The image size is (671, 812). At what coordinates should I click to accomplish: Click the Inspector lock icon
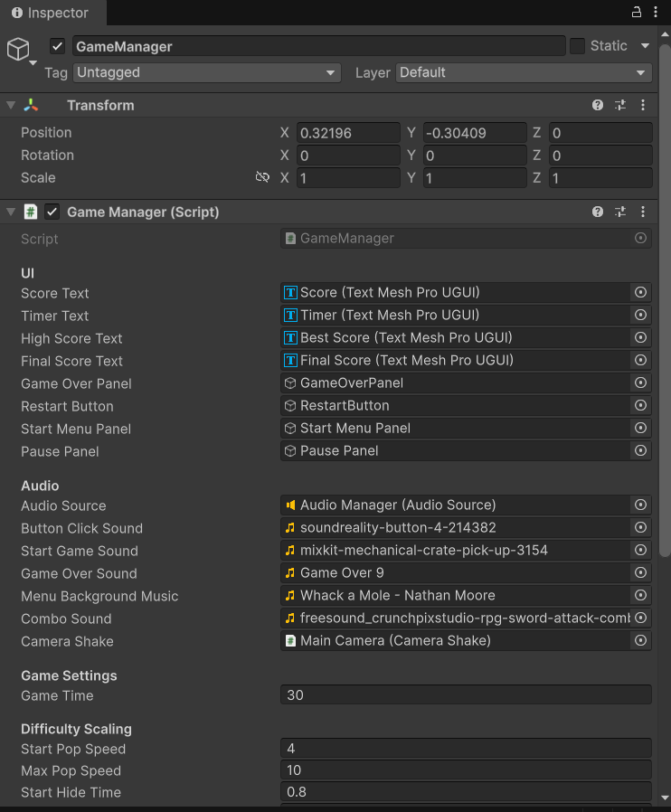636,12
